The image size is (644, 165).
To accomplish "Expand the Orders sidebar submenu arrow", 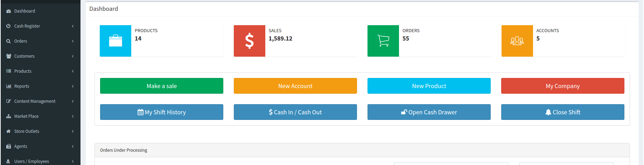I will pyautogui.click(x=73, y=41).
